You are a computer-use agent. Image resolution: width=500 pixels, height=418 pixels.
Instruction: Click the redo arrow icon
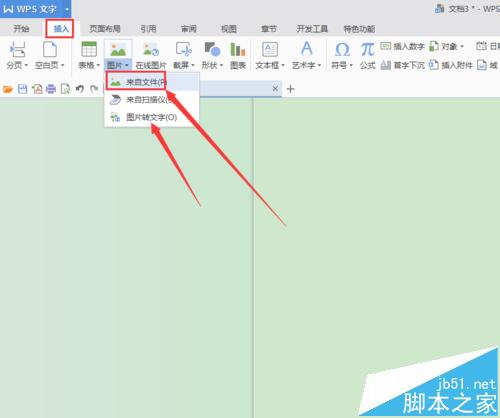click(94, 89)
